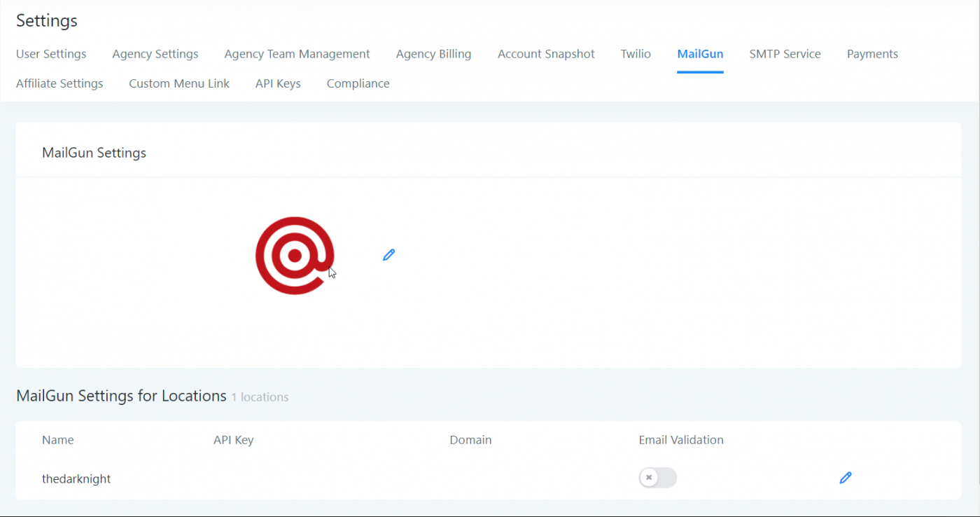Switch to the API Keys tab
Image resolution: width=980 pixels, height=517 pixels.
pos(278,83)
